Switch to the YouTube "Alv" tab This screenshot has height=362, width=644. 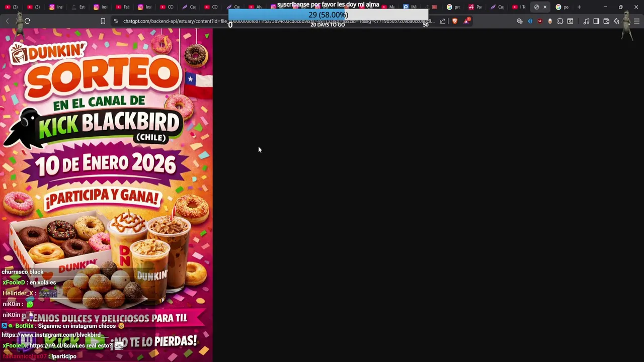tap(256, 7)
